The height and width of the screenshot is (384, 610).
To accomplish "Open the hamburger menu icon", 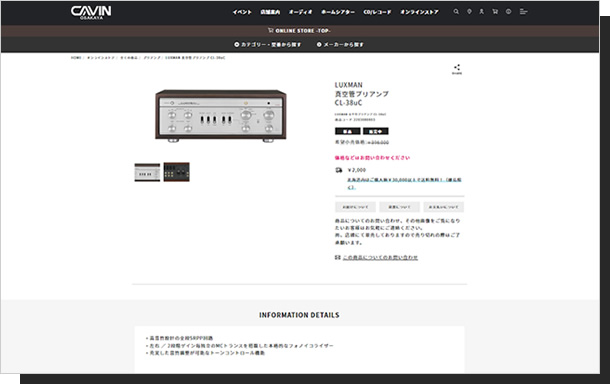I will click(524, 12).
